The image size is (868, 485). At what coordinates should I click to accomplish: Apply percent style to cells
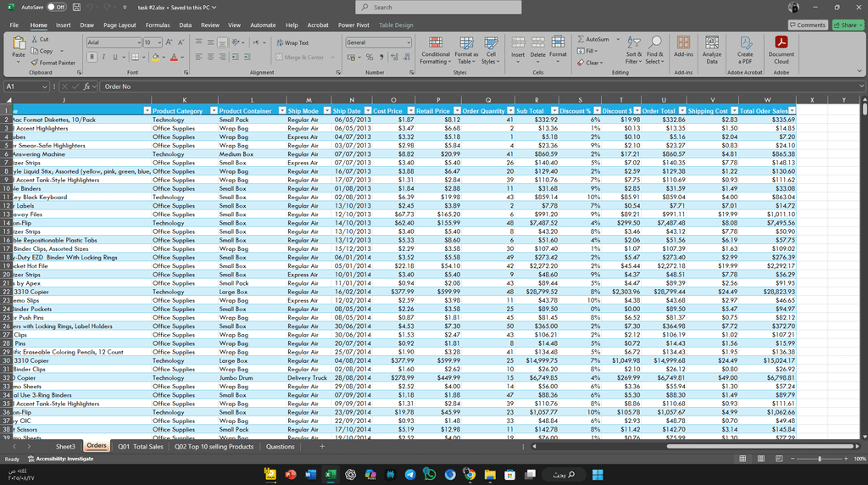[370, 57]
